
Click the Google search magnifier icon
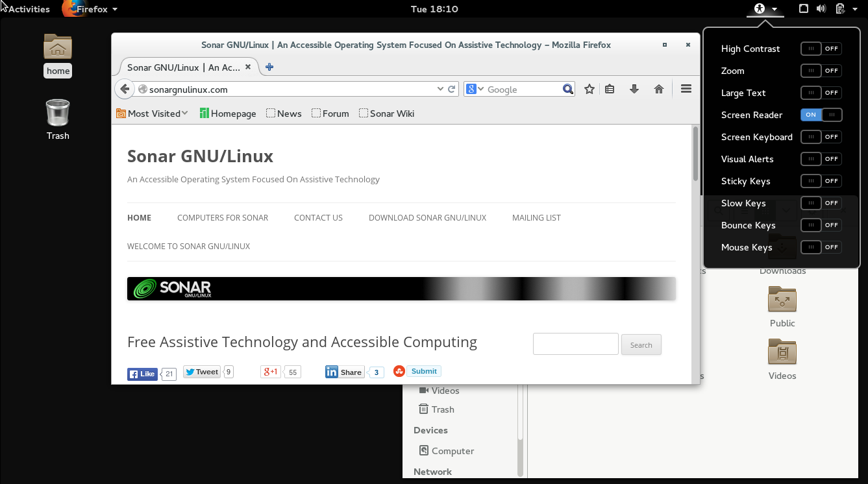568,90
